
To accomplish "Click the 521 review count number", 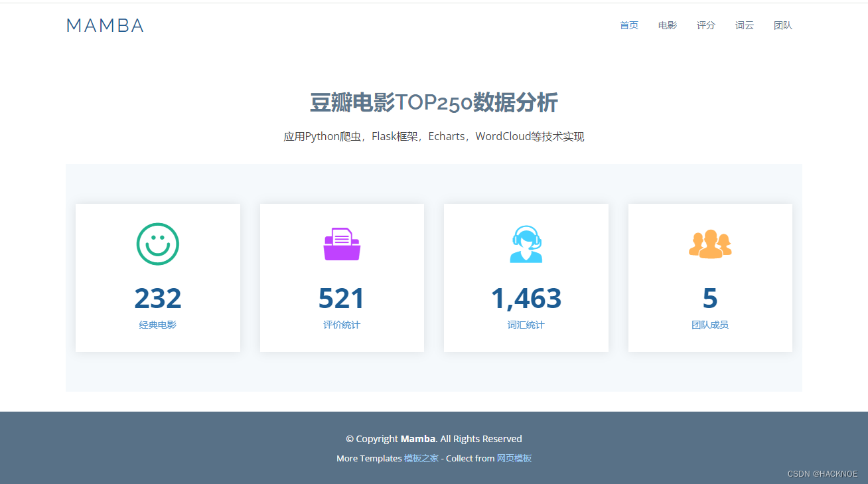I will tap(342, 298).
